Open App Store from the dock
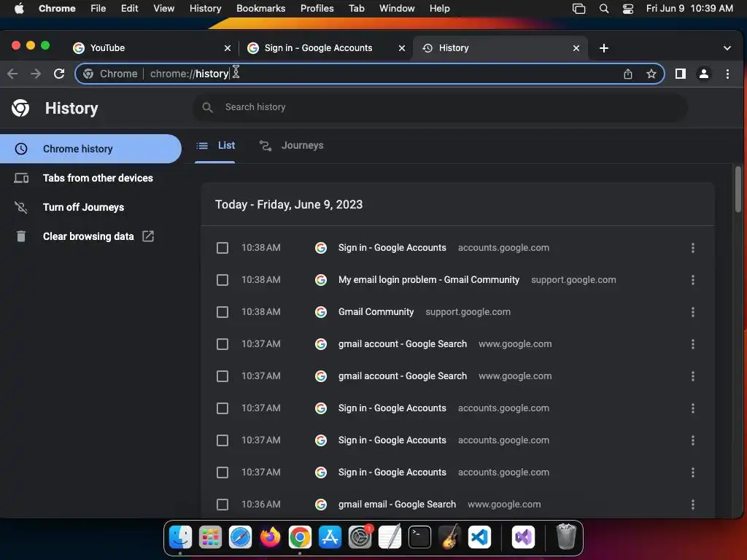Screen dimensions: 747x560 click(x=330, y=537)
